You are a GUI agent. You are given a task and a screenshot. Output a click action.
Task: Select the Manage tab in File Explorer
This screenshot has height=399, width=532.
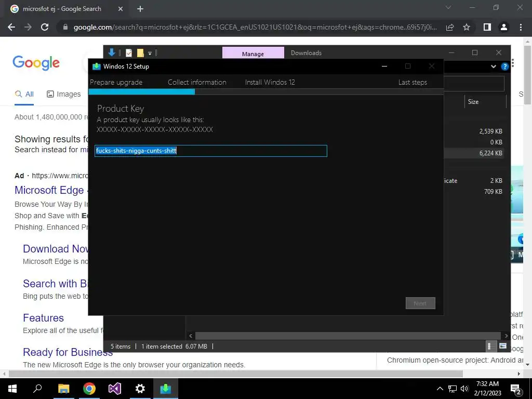coord(253,53)
